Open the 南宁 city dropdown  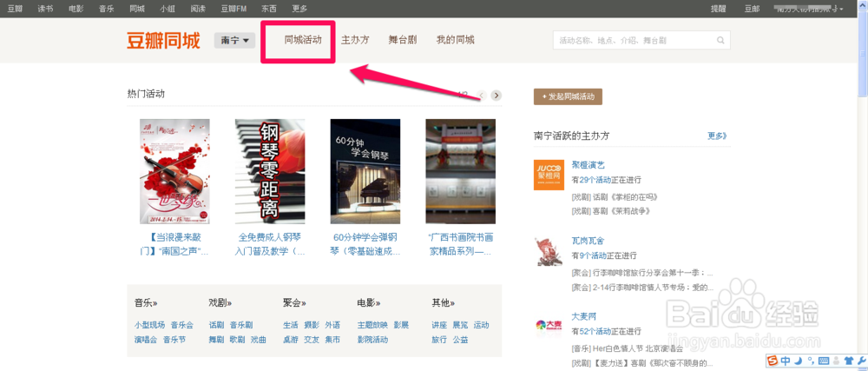click(234, 41)
